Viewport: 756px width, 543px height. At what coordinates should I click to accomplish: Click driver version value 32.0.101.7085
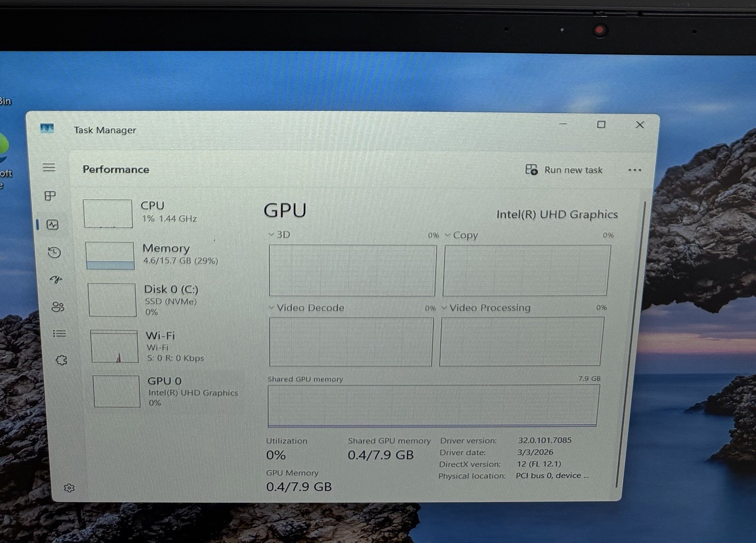545,440
